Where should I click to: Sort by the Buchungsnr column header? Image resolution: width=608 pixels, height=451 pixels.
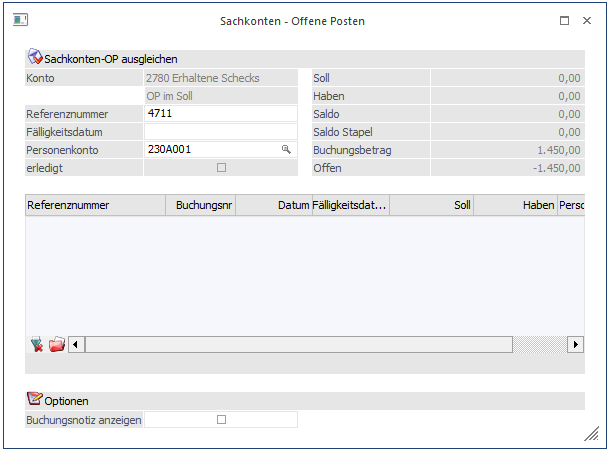pos(200,205)
